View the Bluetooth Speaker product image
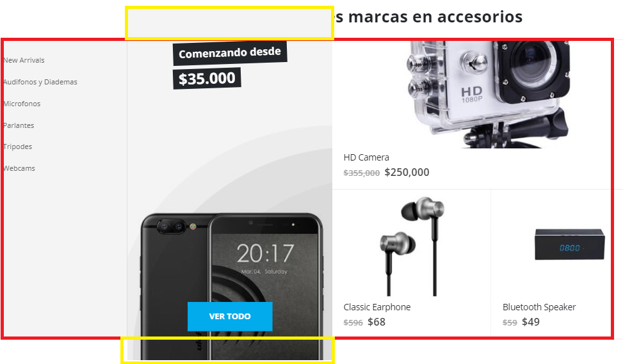This screenshot has height=364, width=623. [x=570, y=244]
